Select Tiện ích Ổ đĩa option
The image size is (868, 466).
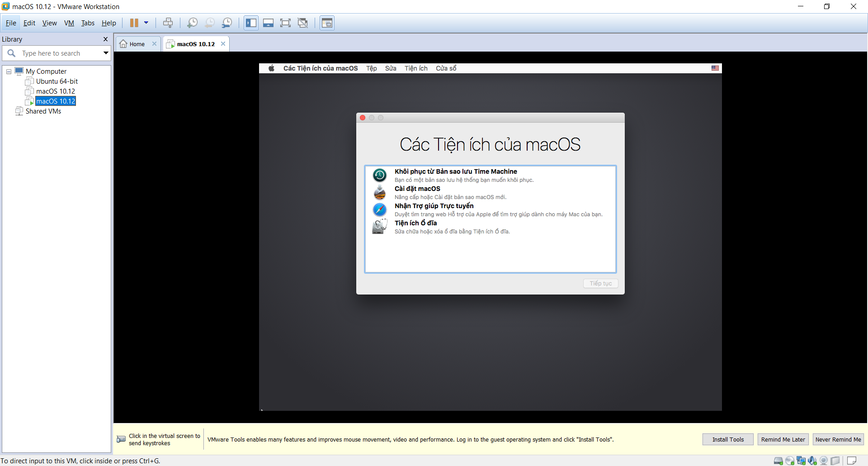coord(415,223)
